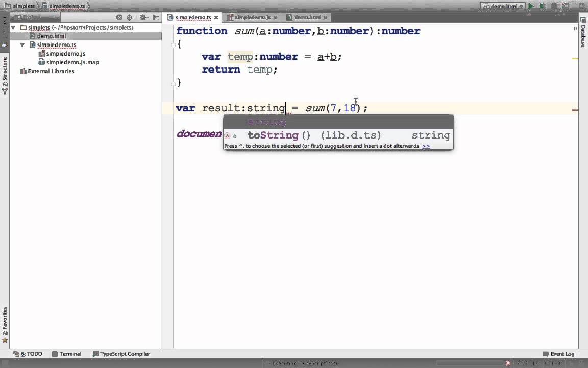588x368 pixels.
Task: Switch to the demo.html editor tab
Action: (307, 18)
